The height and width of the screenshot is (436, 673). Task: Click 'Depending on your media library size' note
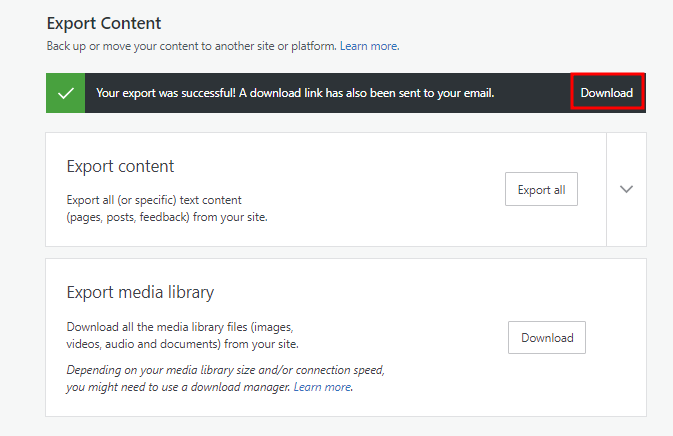point(225,369)
